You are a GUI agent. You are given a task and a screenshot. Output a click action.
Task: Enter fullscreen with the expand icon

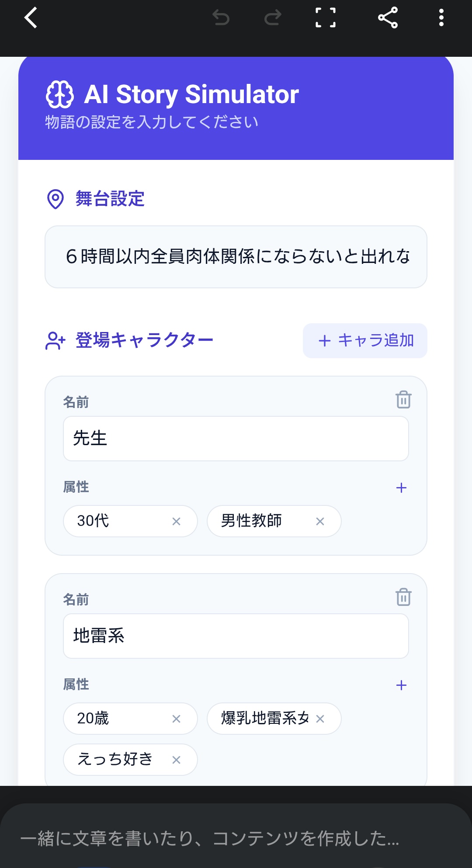(326, 18)
